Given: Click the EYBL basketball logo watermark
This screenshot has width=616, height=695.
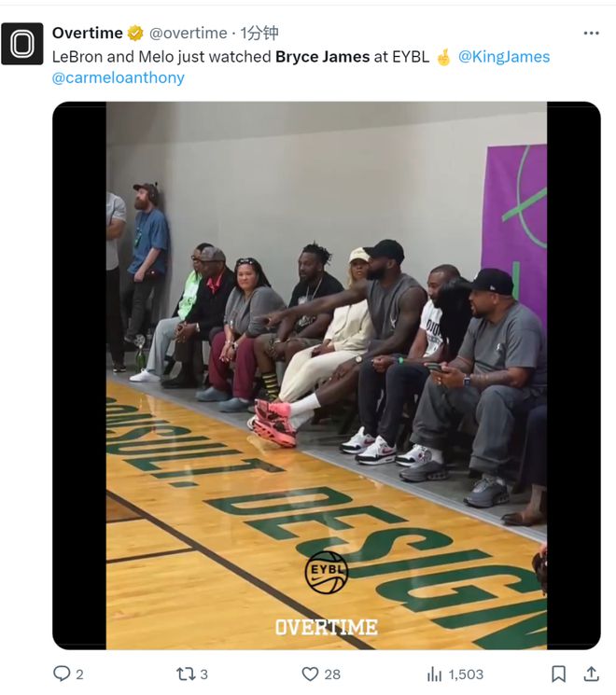Looking at the screenshot, I should 327,572.
